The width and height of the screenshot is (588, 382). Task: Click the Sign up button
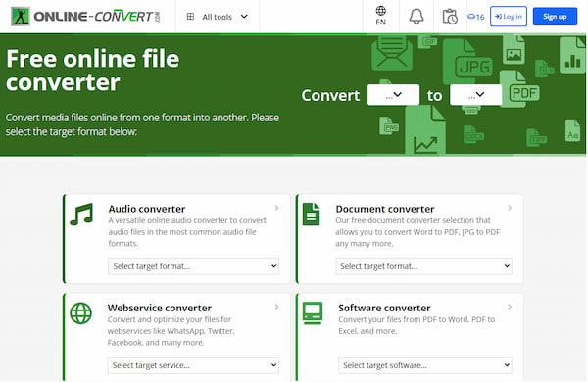[555, 16]
